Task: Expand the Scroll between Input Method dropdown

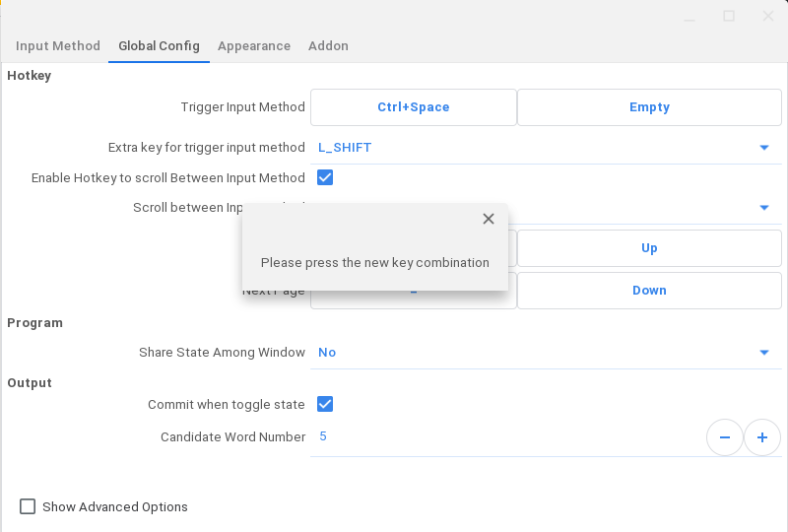Action: (763, 208)
